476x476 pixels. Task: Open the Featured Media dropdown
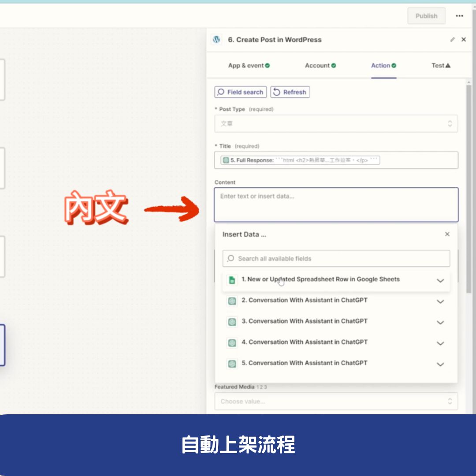click(x=336, y=402)
